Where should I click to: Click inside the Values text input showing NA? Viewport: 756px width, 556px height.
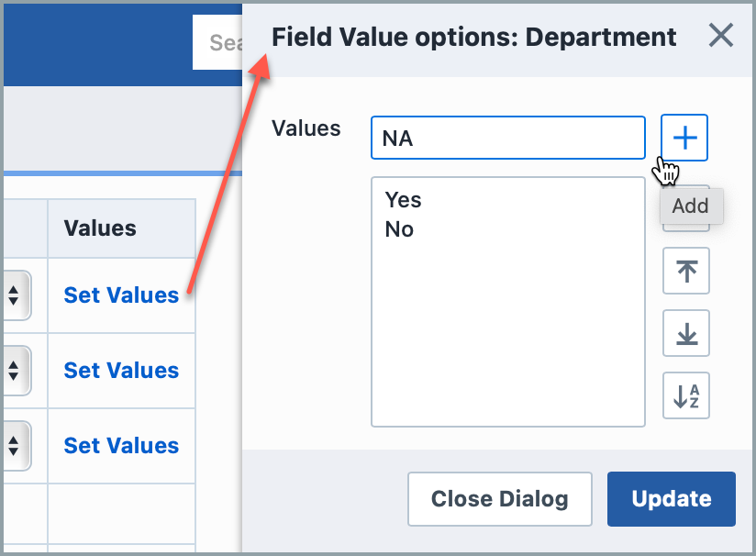pos(507,137)
